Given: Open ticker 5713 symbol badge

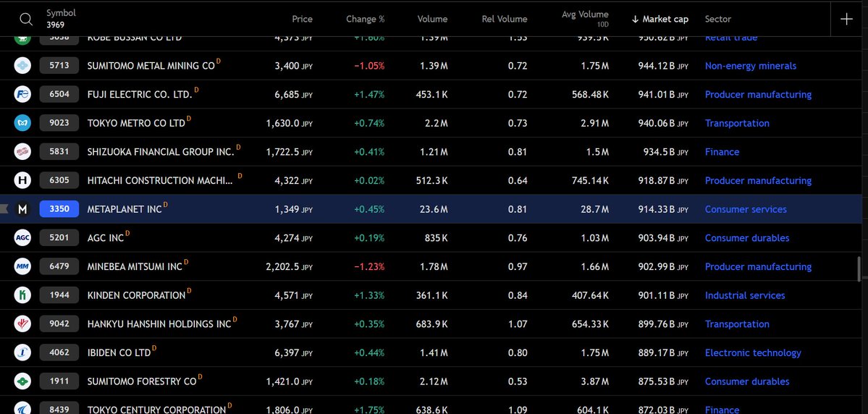Looking at the screenshot, I should click(59, 66).
